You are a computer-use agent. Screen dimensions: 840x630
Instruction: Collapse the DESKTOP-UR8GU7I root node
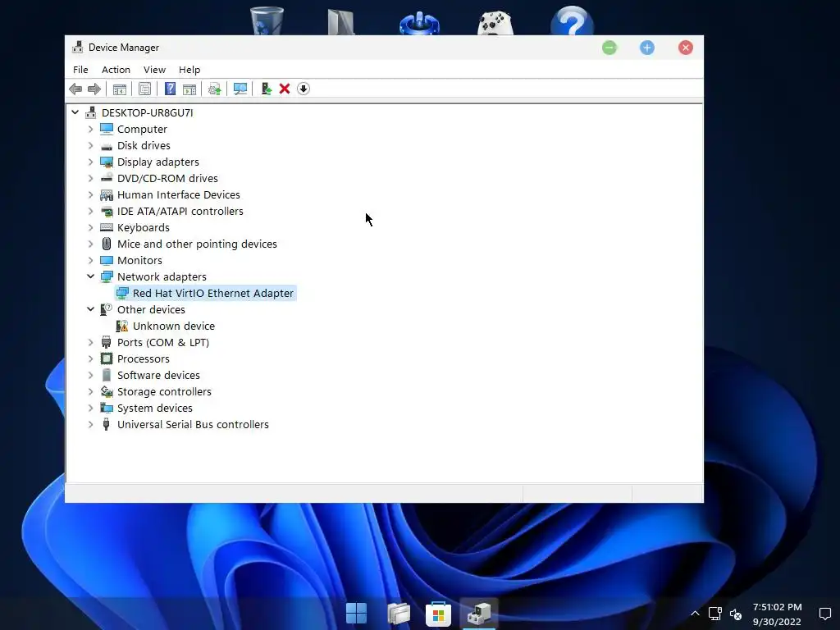pyautogui.click(x=75, y=112)
